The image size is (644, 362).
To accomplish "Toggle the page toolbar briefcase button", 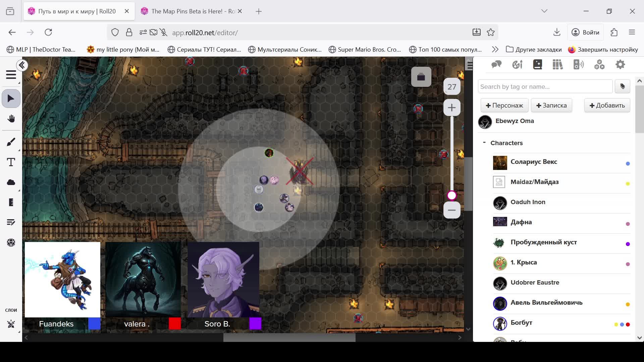I will click(x=421, y=77).
